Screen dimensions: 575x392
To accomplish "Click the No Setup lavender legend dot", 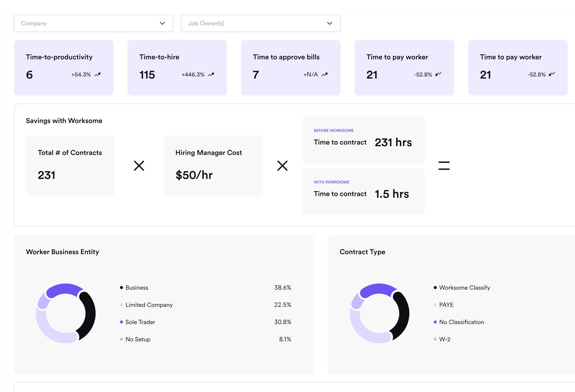I will (x=122, y=339).
